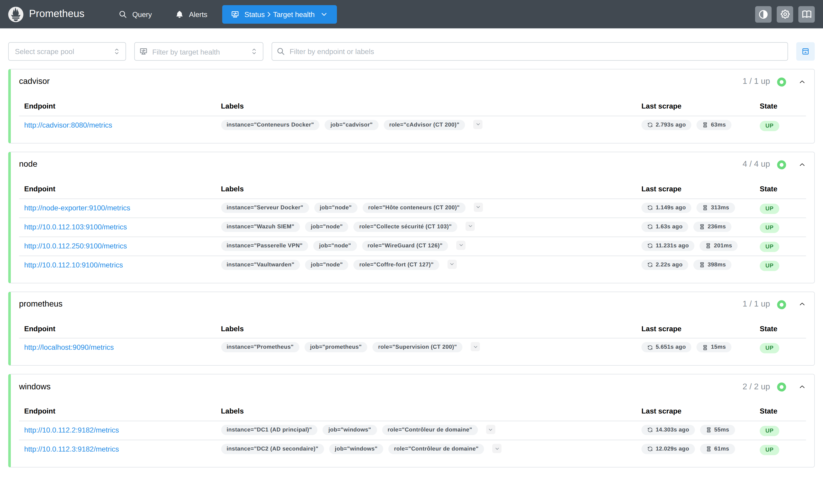The width and height of the screenshot is (823, 504).
Task: Click the cadvisor pool title
Action: coord(34,81)
